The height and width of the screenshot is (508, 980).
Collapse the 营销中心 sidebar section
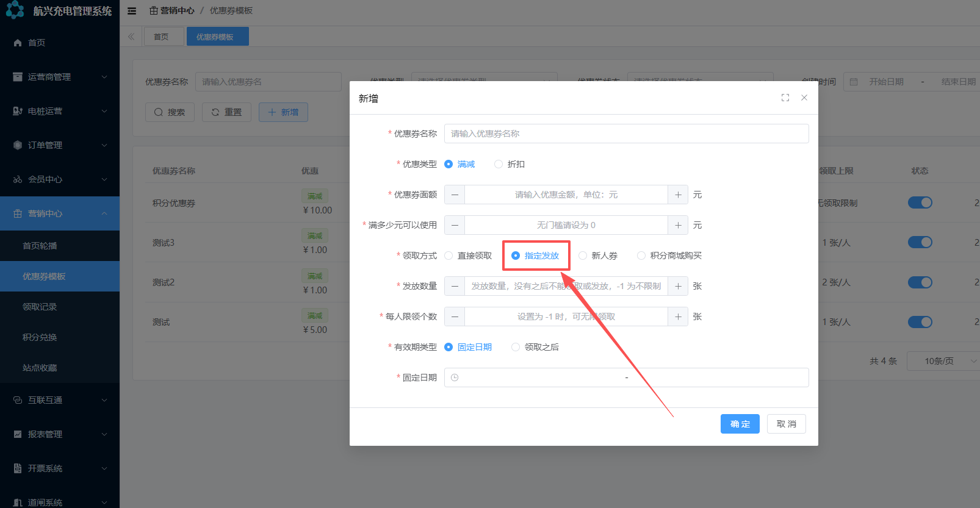point(60,213)
